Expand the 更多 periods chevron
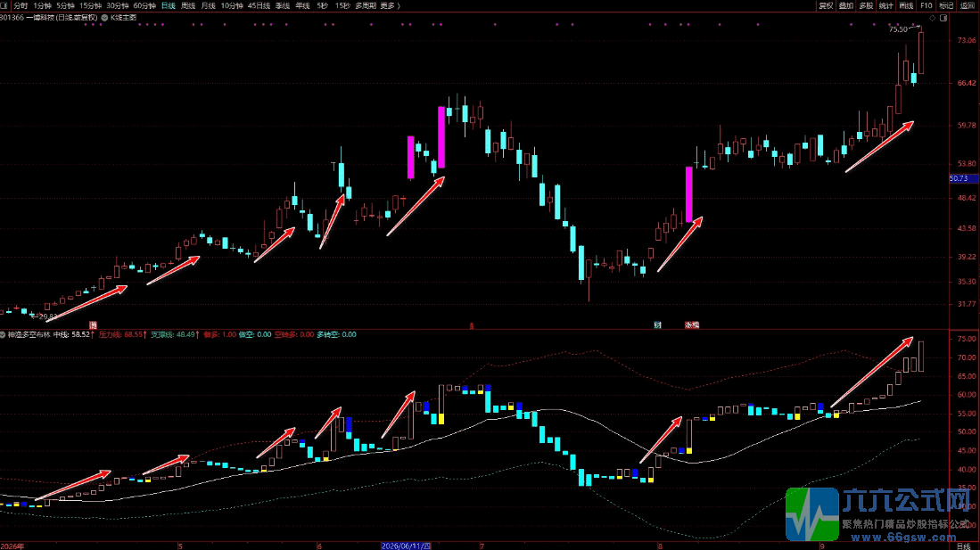This screenshot has height=550, width=980. click(399, 5)
